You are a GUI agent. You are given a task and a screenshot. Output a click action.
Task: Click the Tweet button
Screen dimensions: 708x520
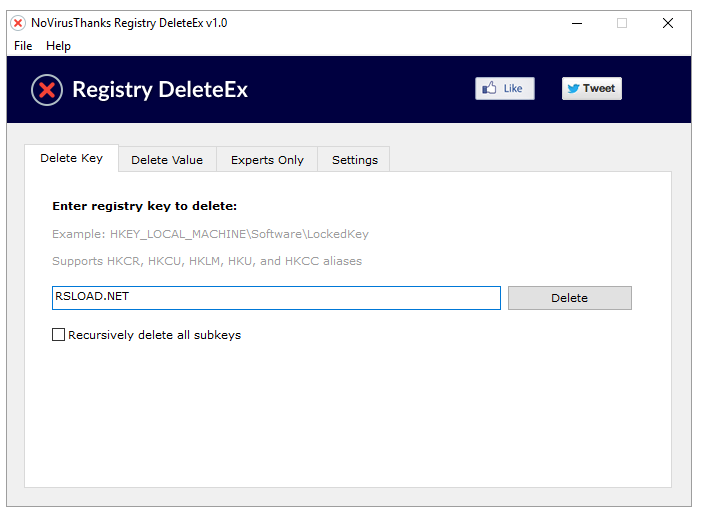pyautogui.click(x=592, y=88)
